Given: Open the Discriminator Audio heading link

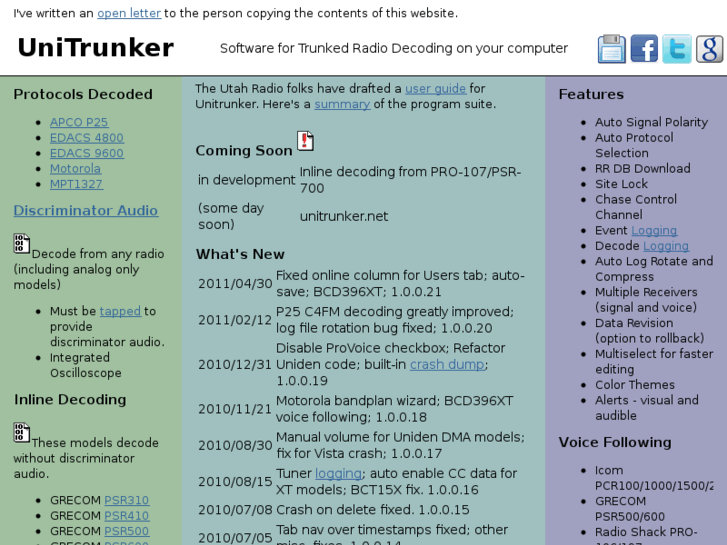Looking at the screenshot, I should [x=86, y=210].
